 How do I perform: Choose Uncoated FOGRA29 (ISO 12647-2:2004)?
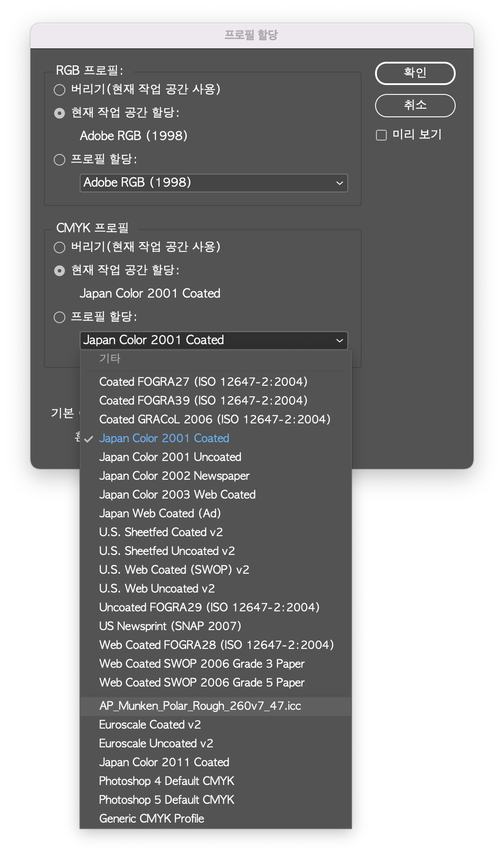pyautogui.click(x=216, y=607)
